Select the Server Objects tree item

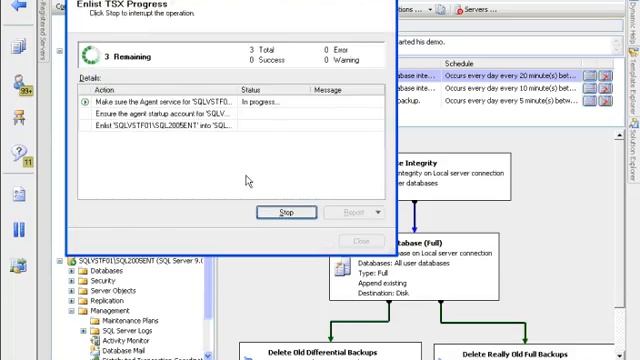pos(113,291)
